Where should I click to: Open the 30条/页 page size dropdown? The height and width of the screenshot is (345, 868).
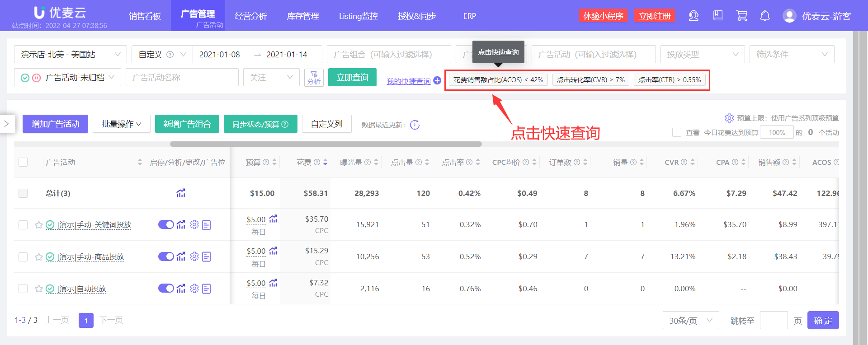[x=691, y=320]
